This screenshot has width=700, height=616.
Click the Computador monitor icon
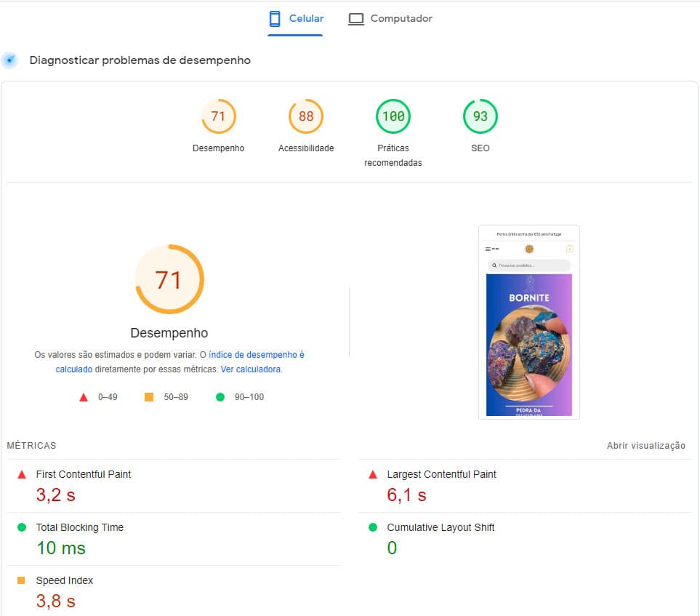(356, 17)
